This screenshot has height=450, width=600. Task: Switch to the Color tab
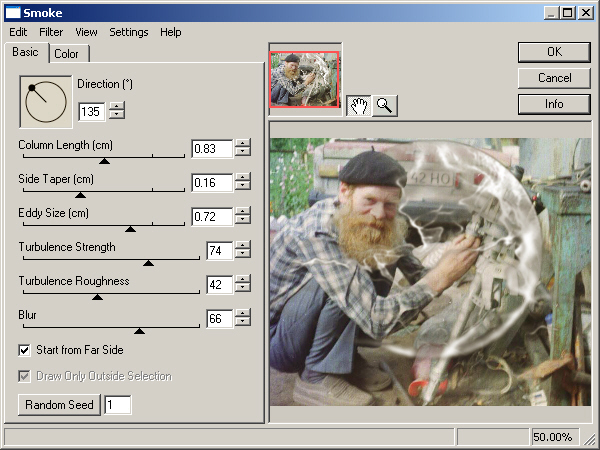68,54
